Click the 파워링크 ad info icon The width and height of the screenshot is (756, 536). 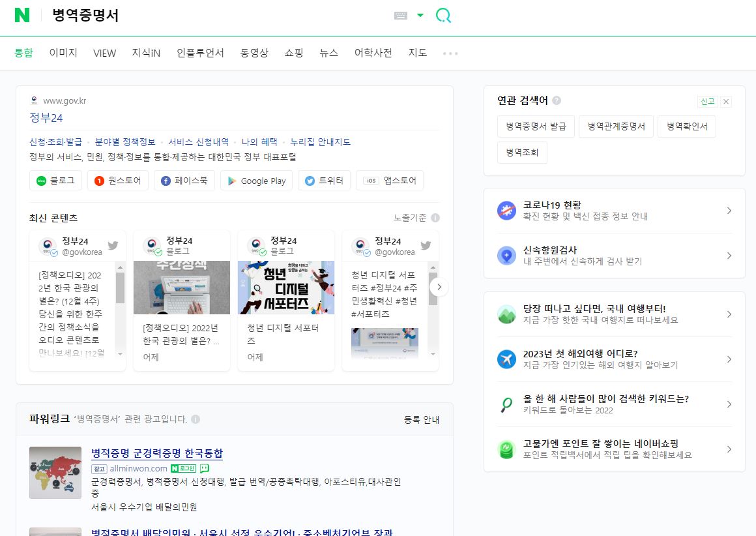(196, 419)
